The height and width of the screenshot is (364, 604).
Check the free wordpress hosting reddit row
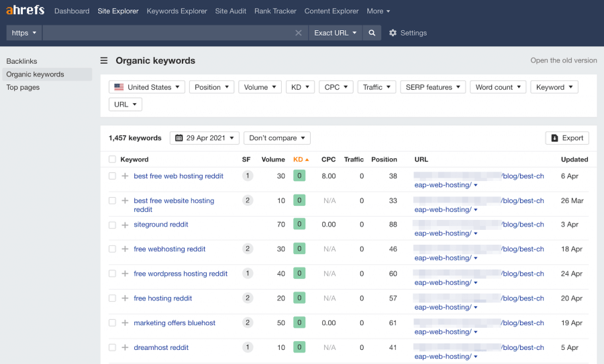112,274
